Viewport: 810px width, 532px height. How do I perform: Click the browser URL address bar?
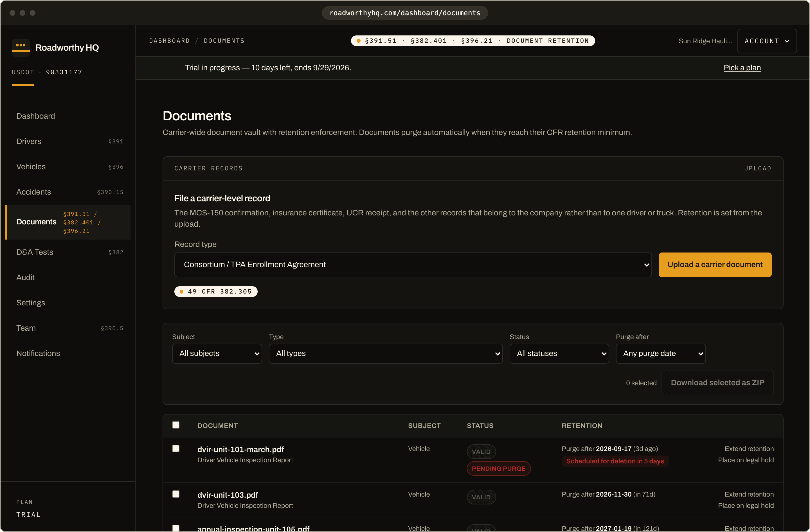pyautogui.click(x=405, y=13)
